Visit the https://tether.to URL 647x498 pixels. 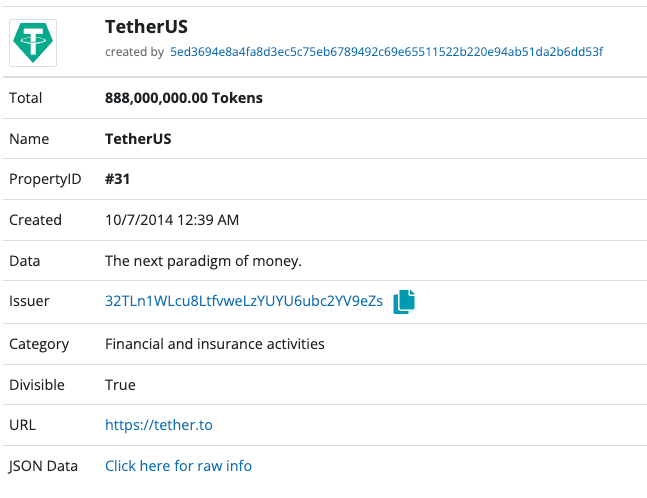[x=159, y=425]
